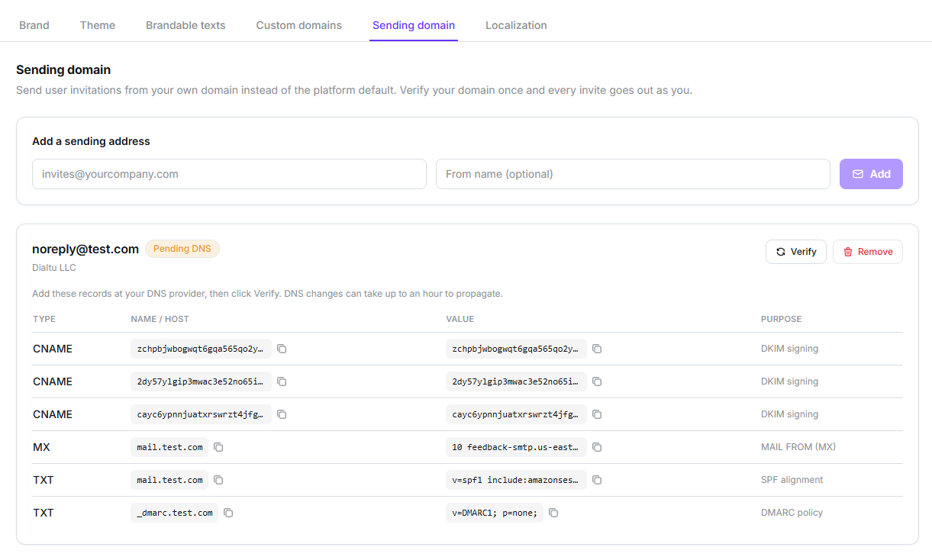
Task: Click host chip zchpbjwbogwqt6gqa565qo2y in first row
Action: (x=202, y=349)
